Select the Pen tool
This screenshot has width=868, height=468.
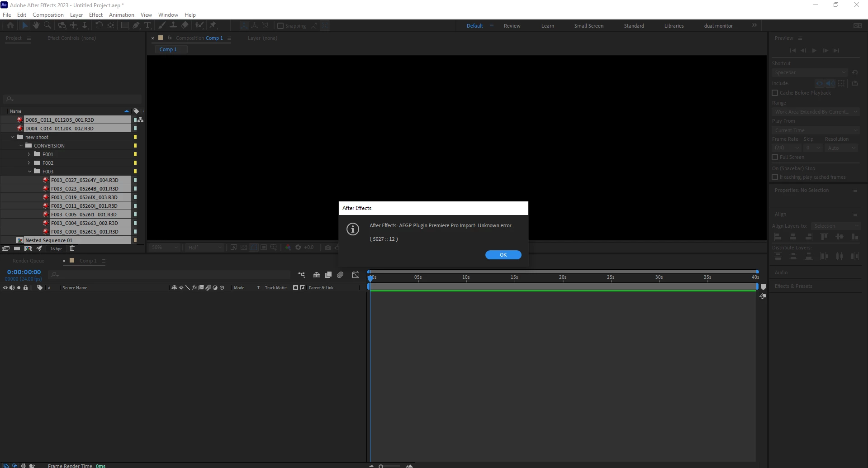click(136, 26)
